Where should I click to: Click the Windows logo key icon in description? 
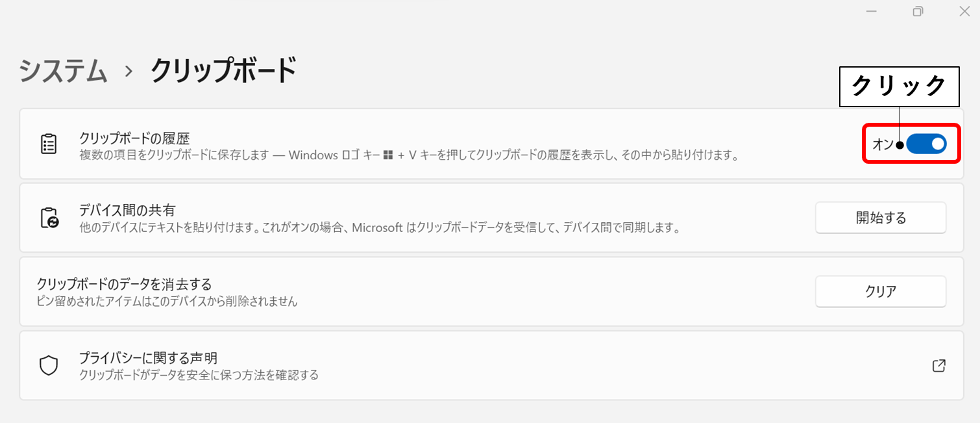click(x=388, y=156)
